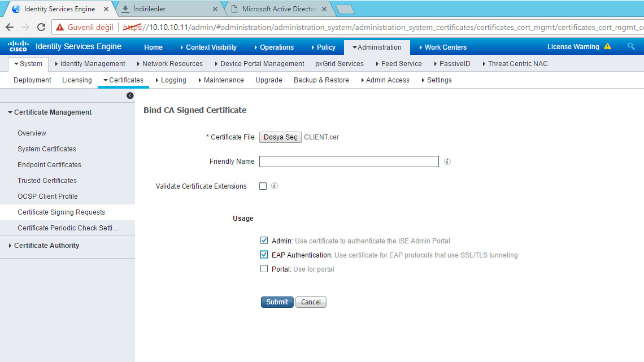Viewport: 644px width, 362px height.
Task: Go back with browser back arrow
Action: pos(10,27)
